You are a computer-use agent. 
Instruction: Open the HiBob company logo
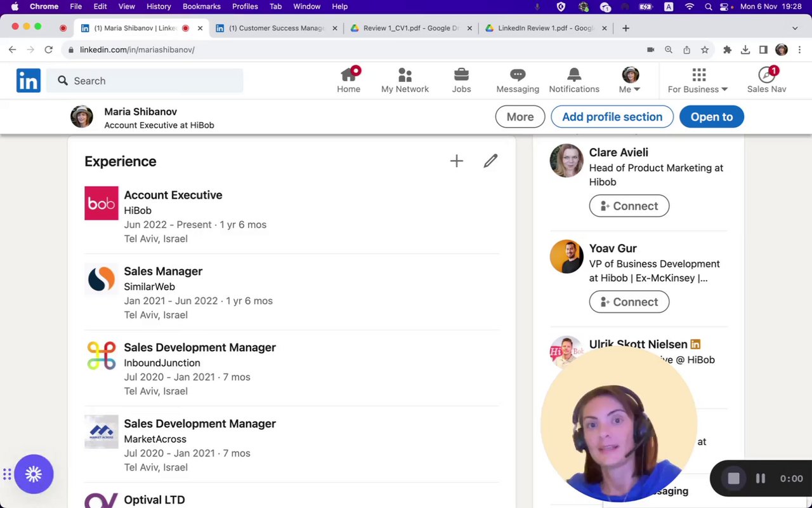click(101, 203)
